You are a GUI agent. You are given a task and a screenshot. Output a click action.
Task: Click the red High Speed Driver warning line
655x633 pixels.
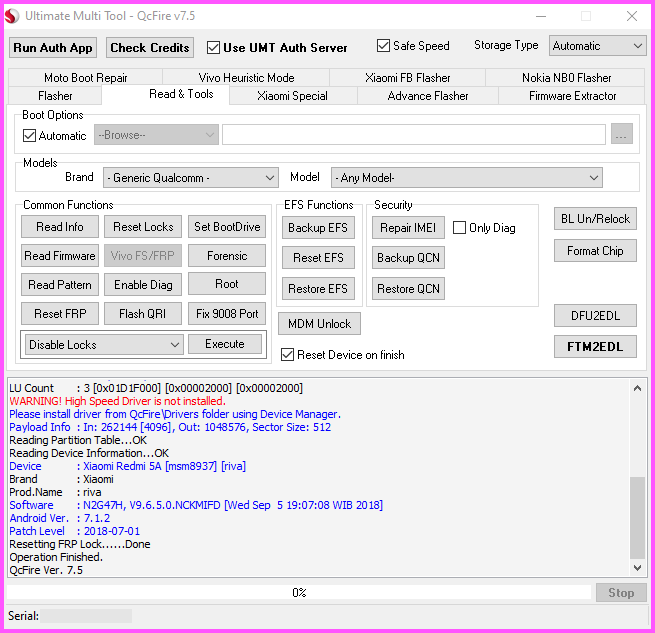[x=117, y=401]
